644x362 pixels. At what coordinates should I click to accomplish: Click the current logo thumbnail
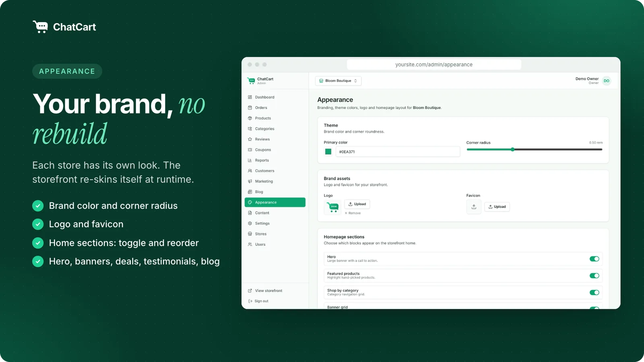click(333, 207)
